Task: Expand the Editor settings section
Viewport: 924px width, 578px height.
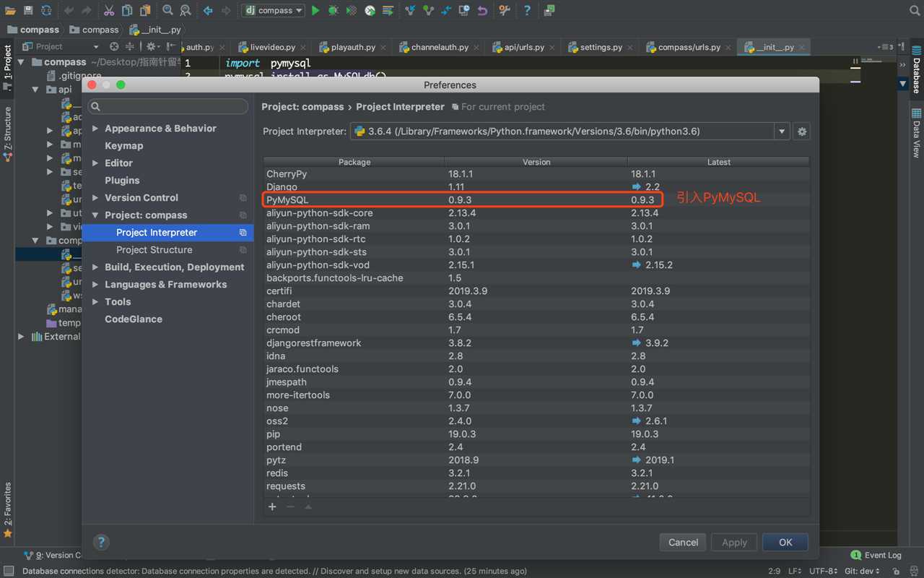Action: (95, 163)
